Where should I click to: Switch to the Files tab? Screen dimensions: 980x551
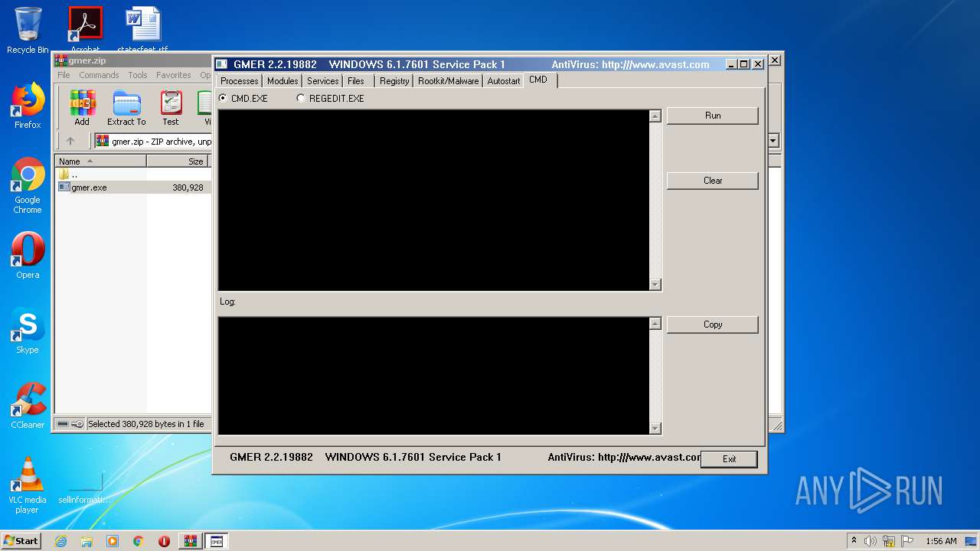click(x=356, y=81)
